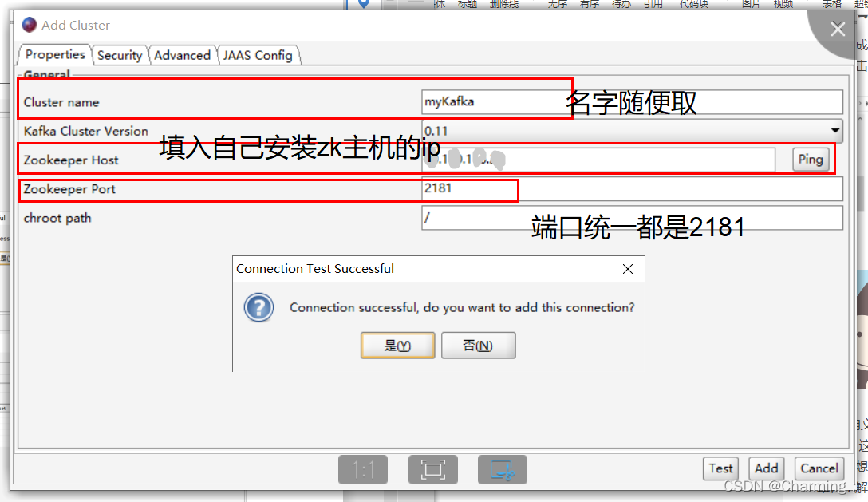Open the JAAS Config tab

tap(258, 55)
